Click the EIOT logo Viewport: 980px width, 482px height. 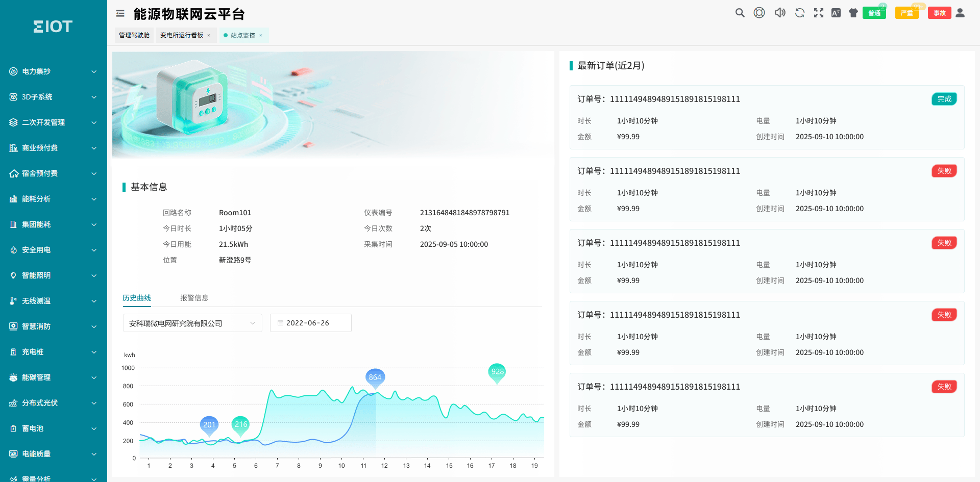[53, 27]
